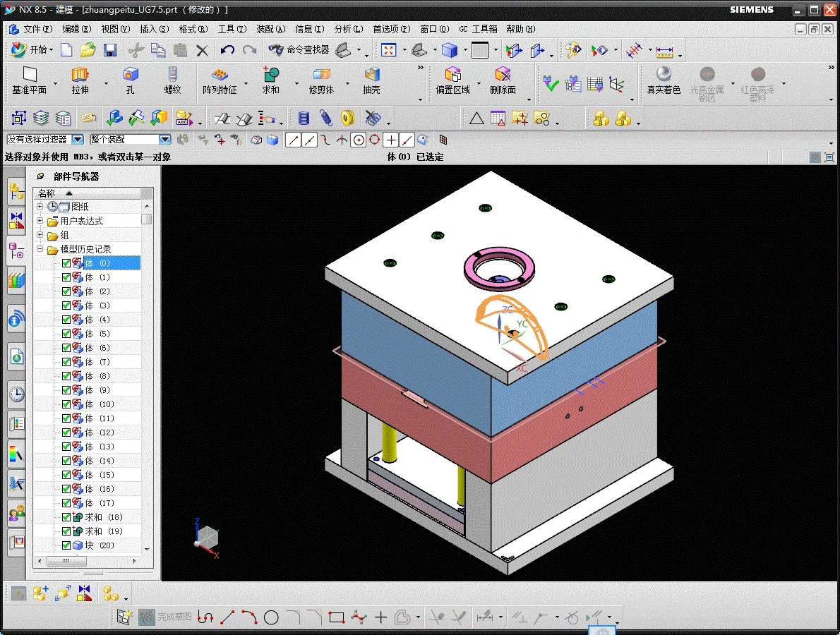Screen dimensions: 840x635
Task: Select the Extrude (拉伸) tool
Action: 80,80
